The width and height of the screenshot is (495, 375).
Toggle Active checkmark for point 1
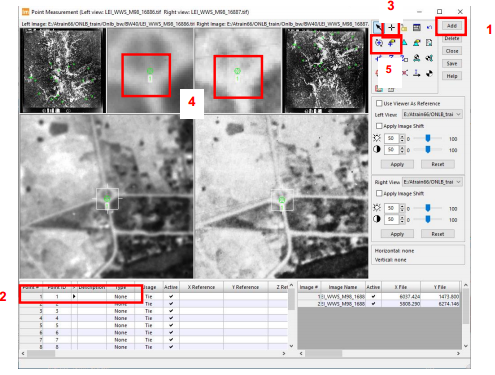171,296
